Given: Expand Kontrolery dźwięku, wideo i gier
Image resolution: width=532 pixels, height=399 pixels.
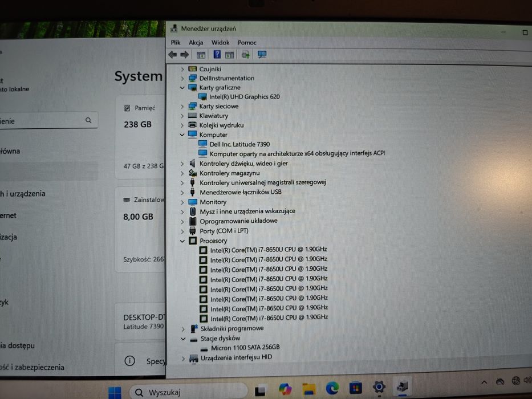Looking at the screenshot, I should tap(182, 164).
